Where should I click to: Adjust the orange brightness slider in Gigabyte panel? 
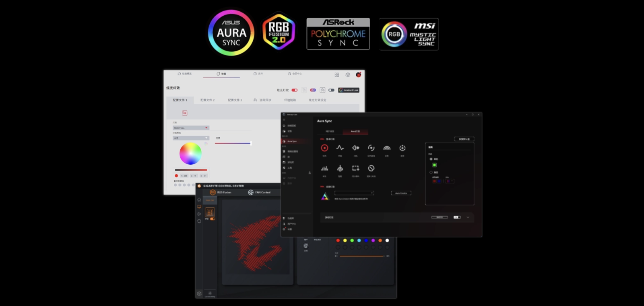click(362, 256)
